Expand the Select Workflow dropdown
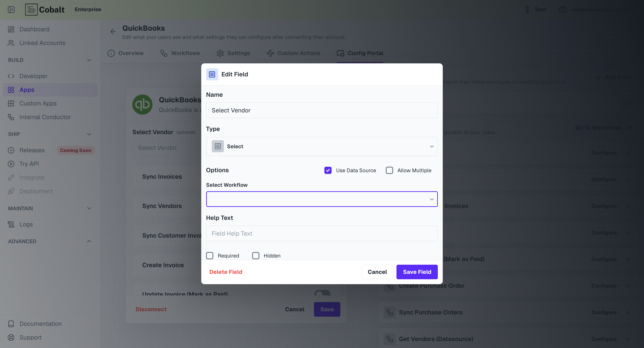The image size is (644, 348). click(322, 199)
